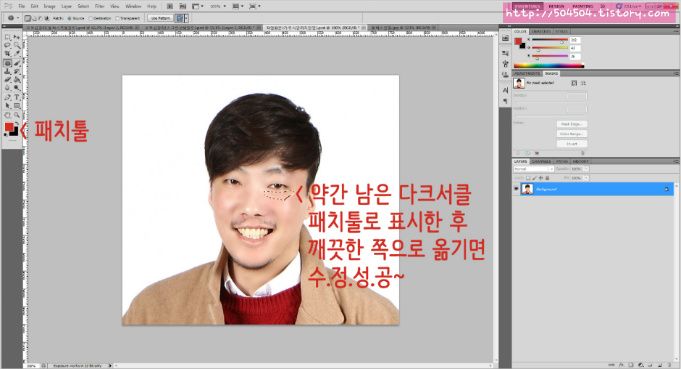681x369 pixels.
Task: Select the Move tool
Action: coord(17,37)
